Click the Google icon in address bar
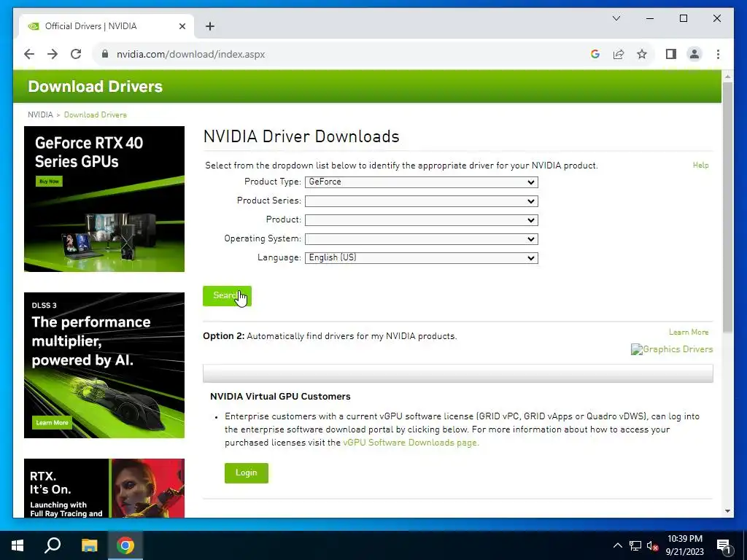Viewport: 747px width, 560px height. (595, 54)
